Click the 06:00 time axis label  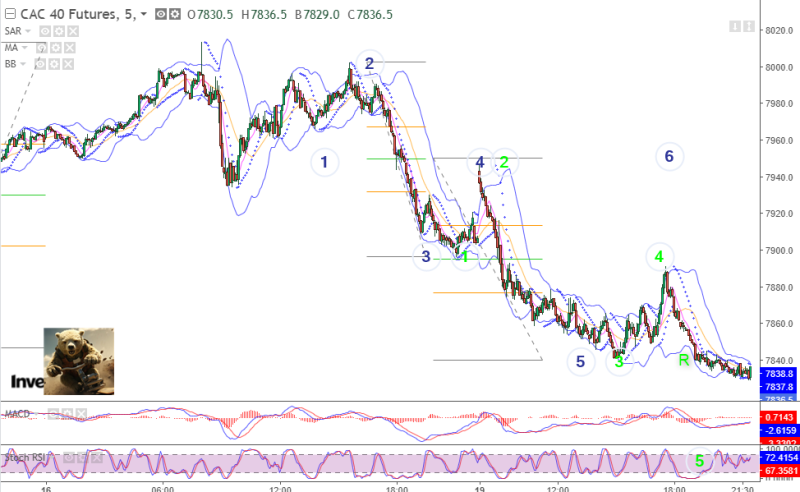tap(163, 488)
